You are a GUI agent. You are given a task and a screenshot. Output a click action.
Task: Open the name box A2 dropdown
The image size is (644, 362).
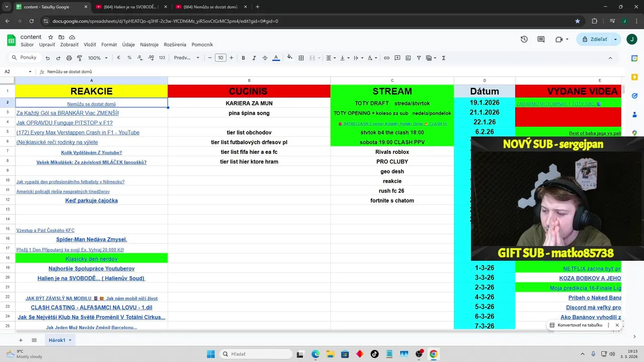click(x=30, y=72)
